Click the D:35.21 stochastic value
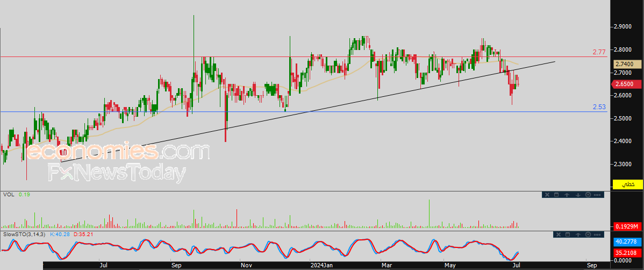 tap(84, 235)
